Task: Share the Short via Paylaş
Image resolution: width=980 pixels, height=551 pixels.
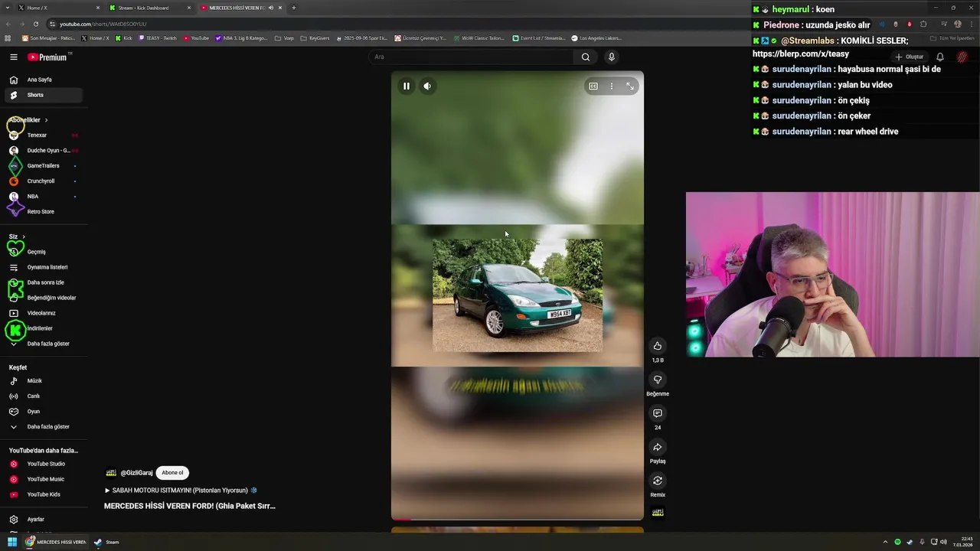Action: pos(657,447)
